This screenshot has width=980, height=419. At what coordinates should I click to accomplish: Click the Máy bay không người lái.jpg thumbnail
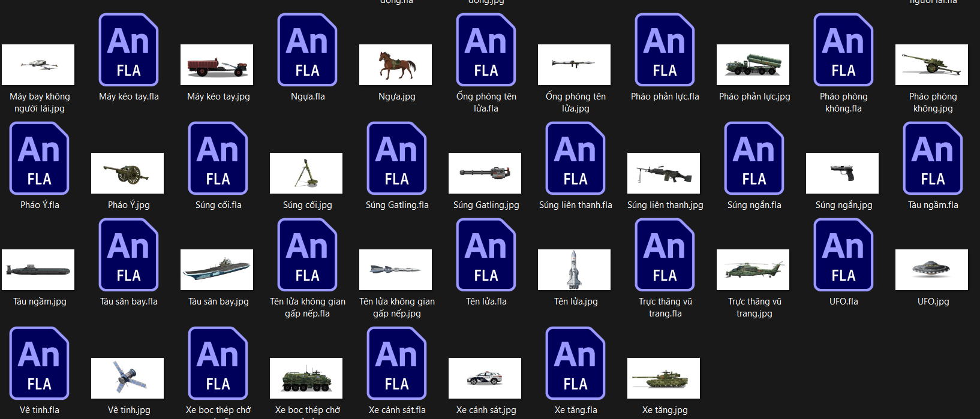click(x=38, y=65)
